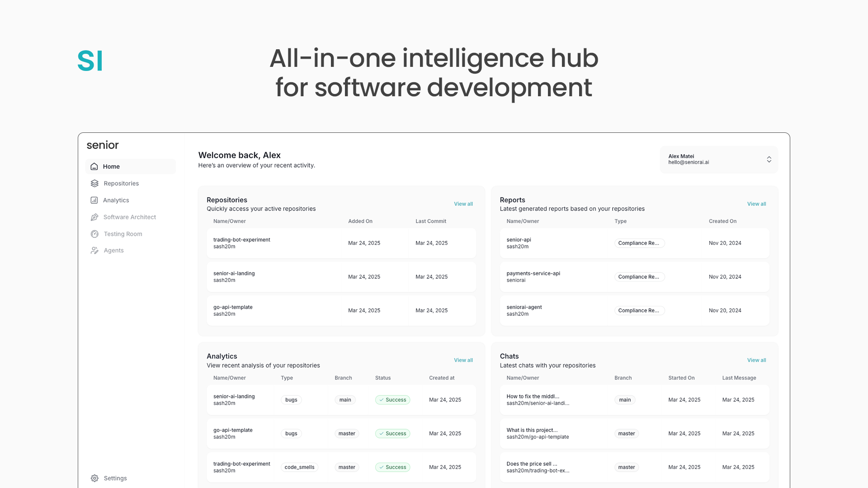The width and height of the screenshot is (868, 488).
Task: Click the Repositories stack icon
Action: [94, 183]
